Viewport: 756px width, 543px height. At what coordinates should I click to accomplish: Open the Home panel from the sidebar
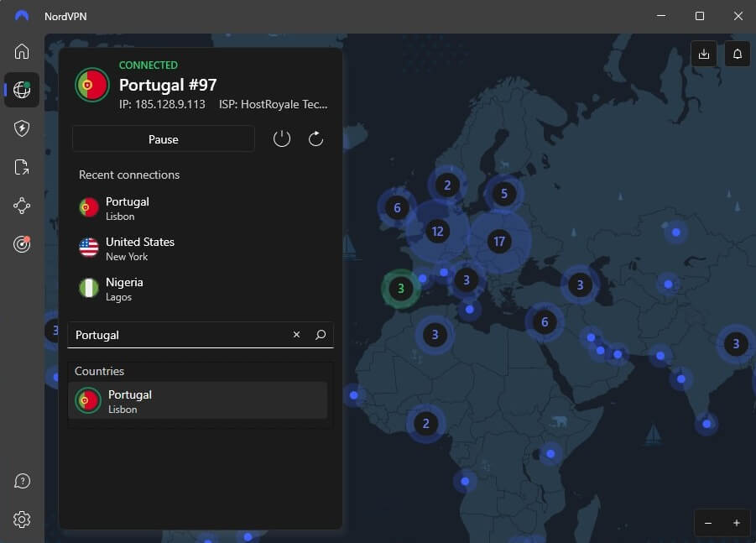[22, 51]
